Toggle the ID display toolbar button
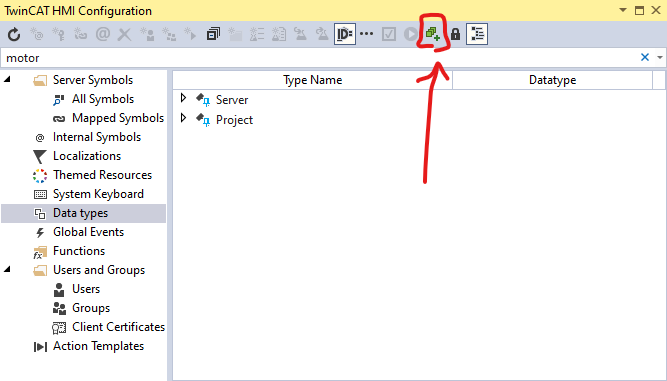This screenshot has width=667, height=381. 345,34
